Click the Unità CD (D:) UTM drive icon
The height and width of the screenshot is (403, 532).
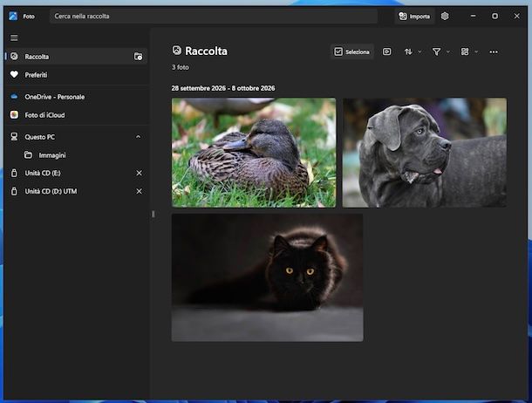(14, 191)
